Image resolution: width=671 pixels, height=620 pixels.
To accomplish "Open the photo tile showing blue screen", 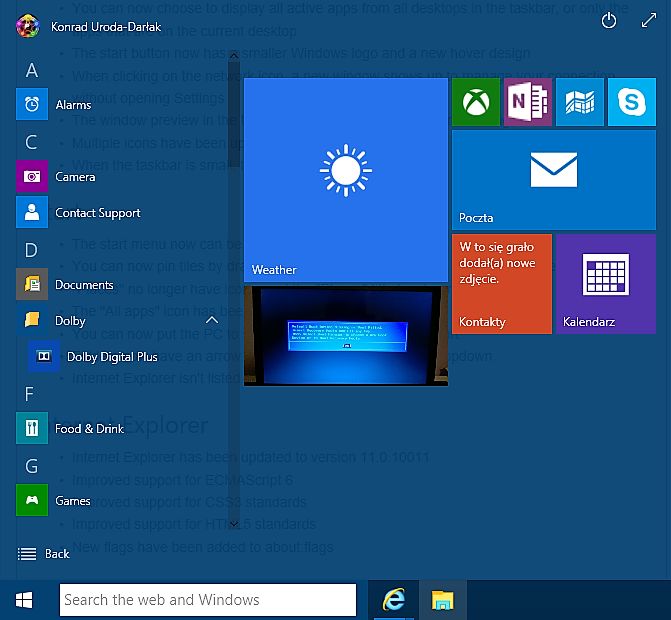I will point(346,336).
